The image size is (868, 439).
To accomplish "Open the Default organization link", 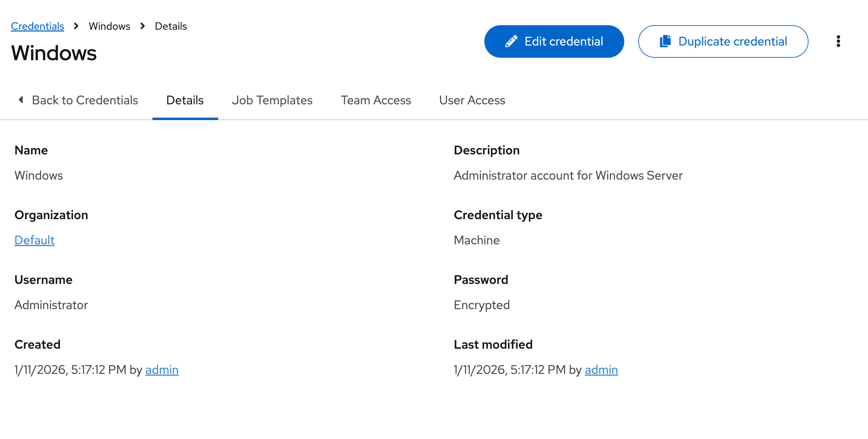I will pyautogui.click(x=34, y=240).
